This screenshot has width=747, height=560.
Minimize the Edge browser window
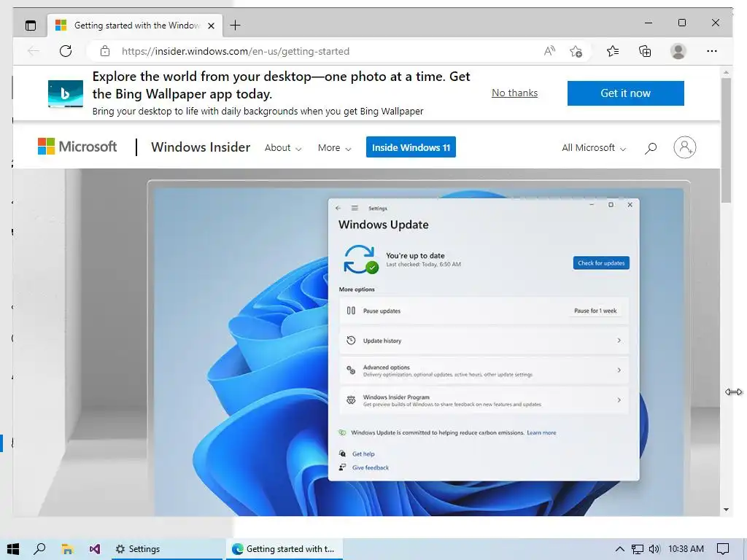(x=649, y=23)
